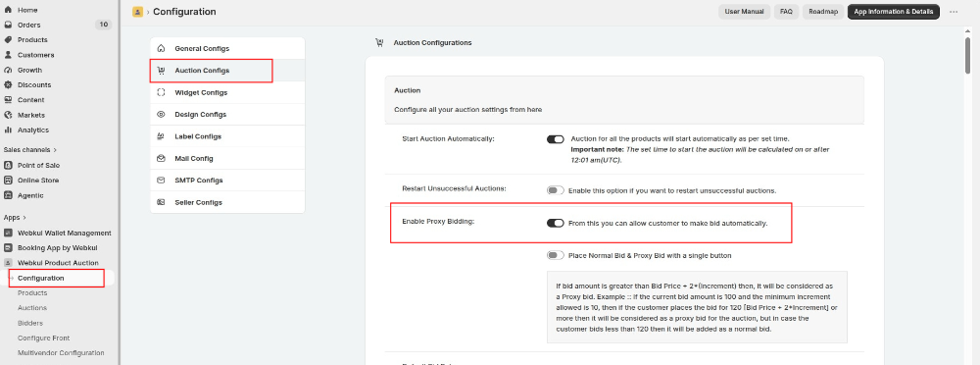The width and height of the screenshot is (980, 365).
Task: Click the Orders count badge 10
Action: pos(103,26)
